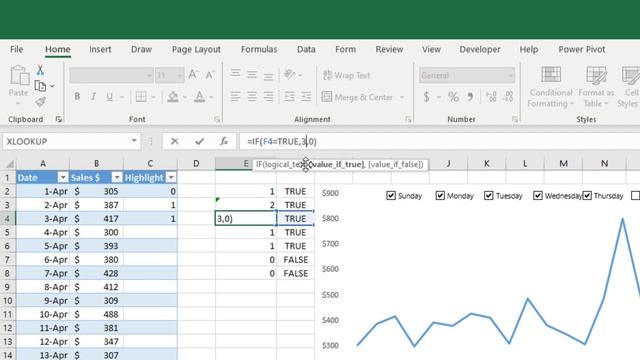Image resolution: width=640 pixels, height=360 pixels.
Task: Expand the Name Box dropdown arrow
Action: click(134, 141)
